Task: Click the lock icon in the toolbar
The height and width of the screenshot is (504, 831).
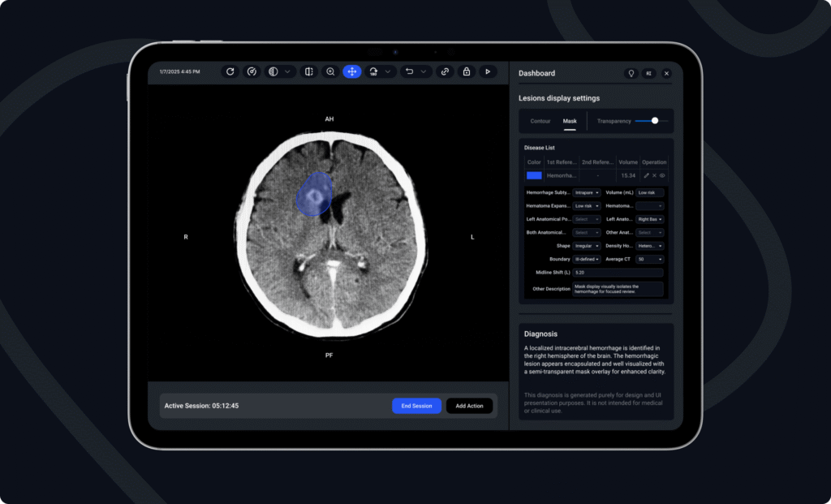Action: coord(467,71)
